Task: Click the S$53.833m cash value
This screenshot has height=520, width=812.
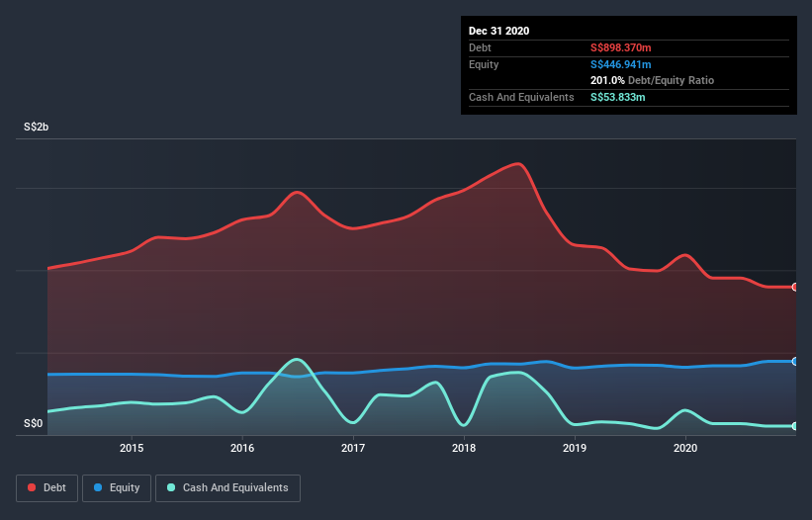Action: click(x=618, y=97)
